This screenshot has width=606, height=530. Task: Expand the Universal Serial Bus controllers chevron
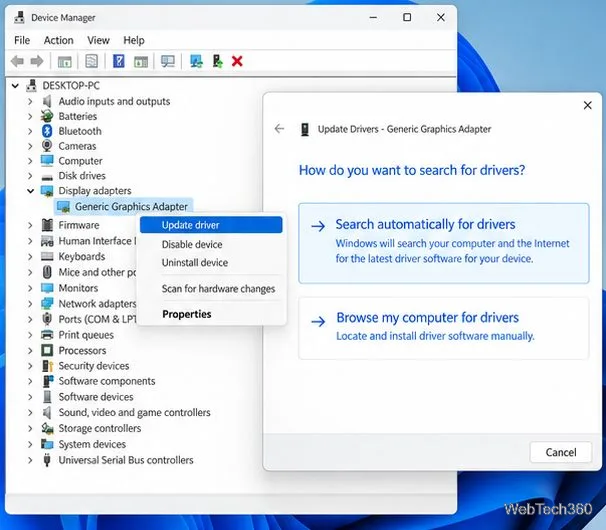pos(30,460)
